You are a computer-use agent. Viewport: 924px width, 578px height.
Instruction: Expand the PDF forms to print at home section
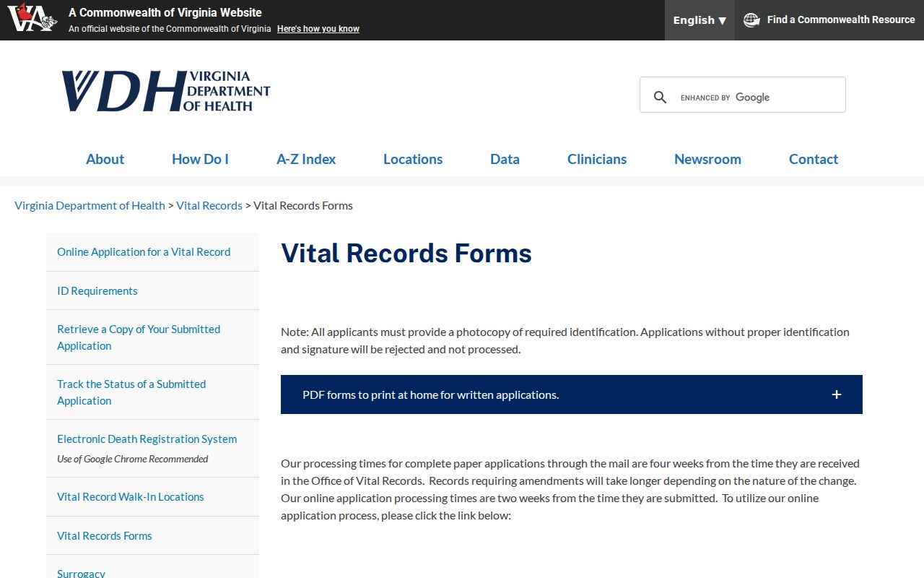[x=572, y=394]
